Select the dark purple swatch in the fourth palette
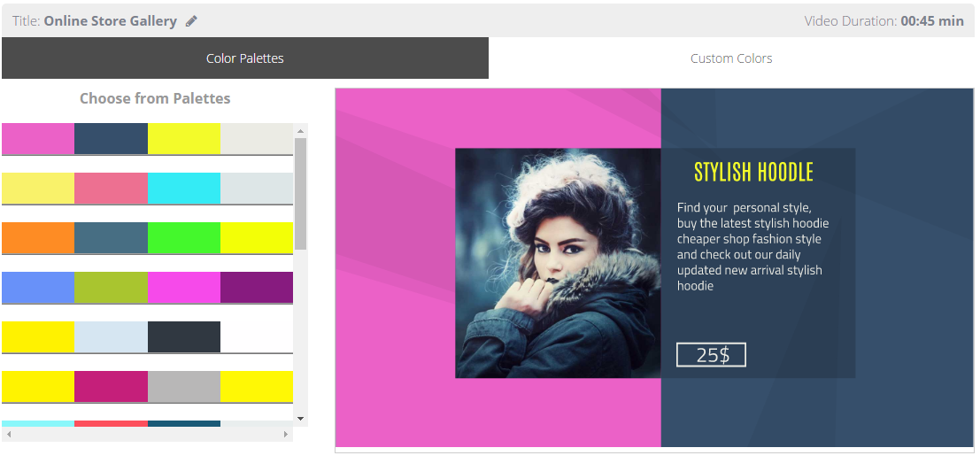The height and width of the screenshot is (471, 980). pos(257,288)
